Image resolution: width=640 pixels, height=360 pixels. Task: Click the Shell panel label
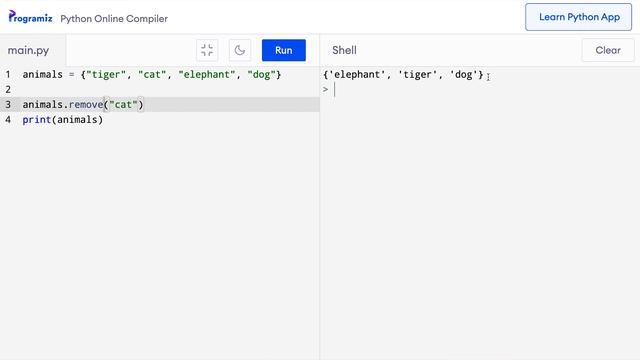(344, 50)
